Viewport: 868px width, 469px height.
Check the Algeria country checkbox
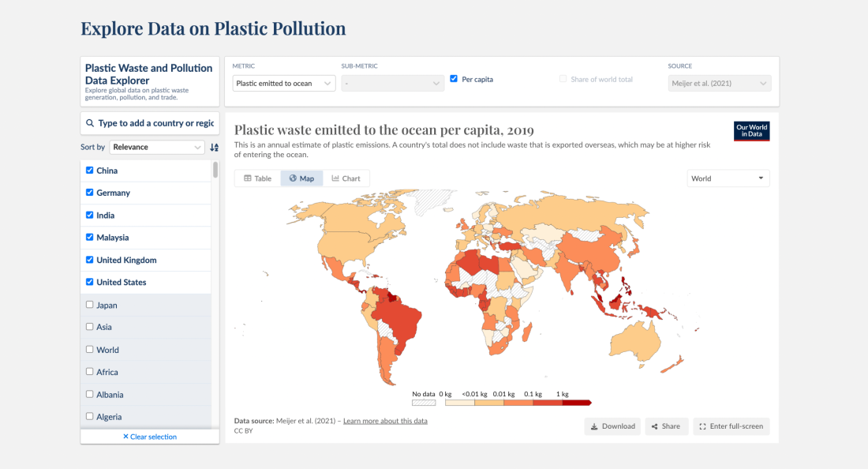point(90,416)
